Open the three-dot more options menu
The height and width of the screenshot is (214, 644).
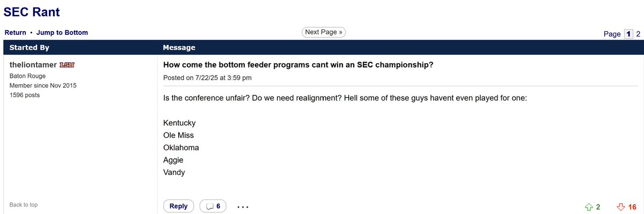(243, 206)
